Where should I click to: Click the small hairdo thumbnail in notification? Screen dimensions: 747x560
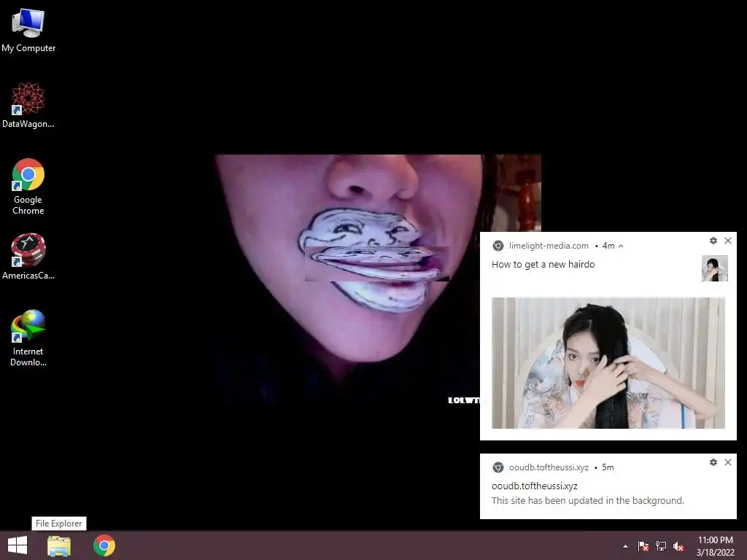715,268
